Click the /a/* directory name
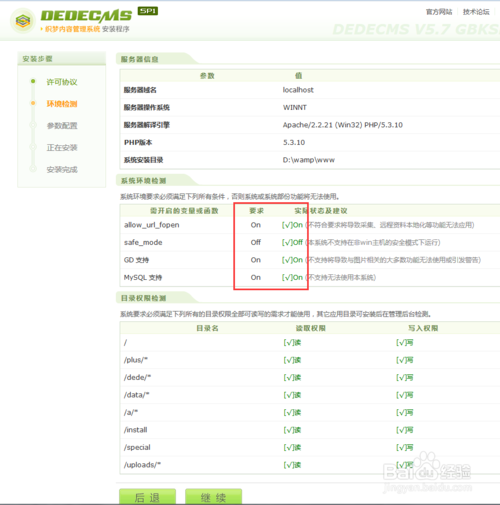Screen dimensions: 500x505 pyautogui.click(x=130, y=412)
